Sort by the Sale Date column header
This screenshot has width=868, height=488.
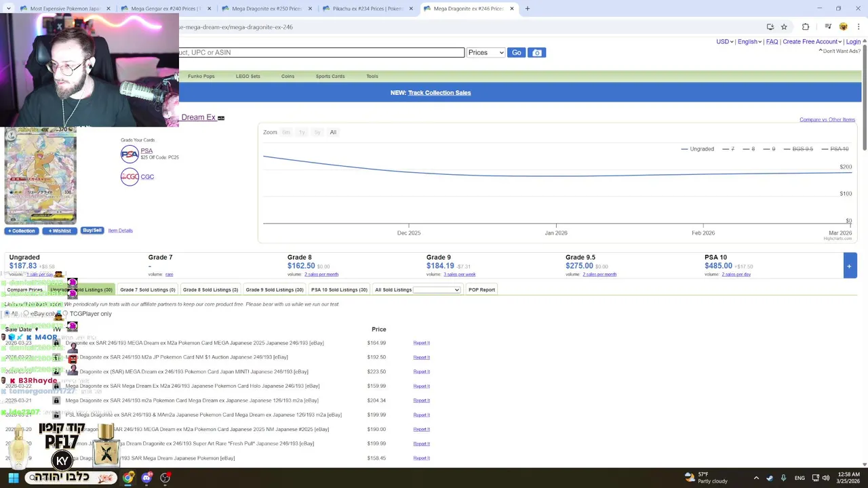20,329
